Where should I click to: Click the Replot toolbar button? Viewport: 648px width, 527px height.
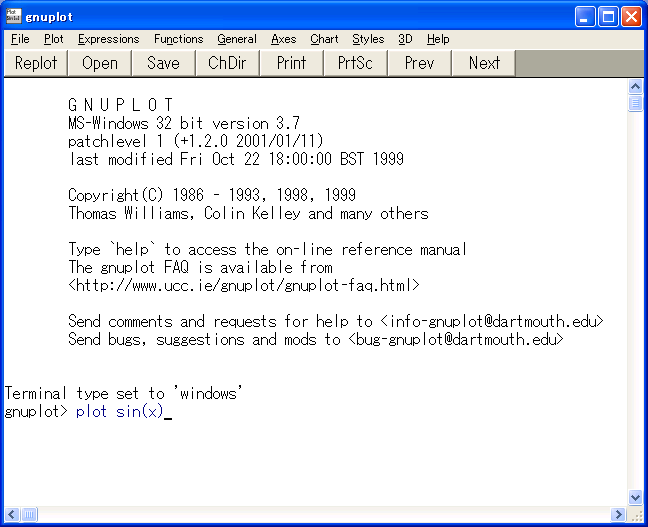[36, 63]
